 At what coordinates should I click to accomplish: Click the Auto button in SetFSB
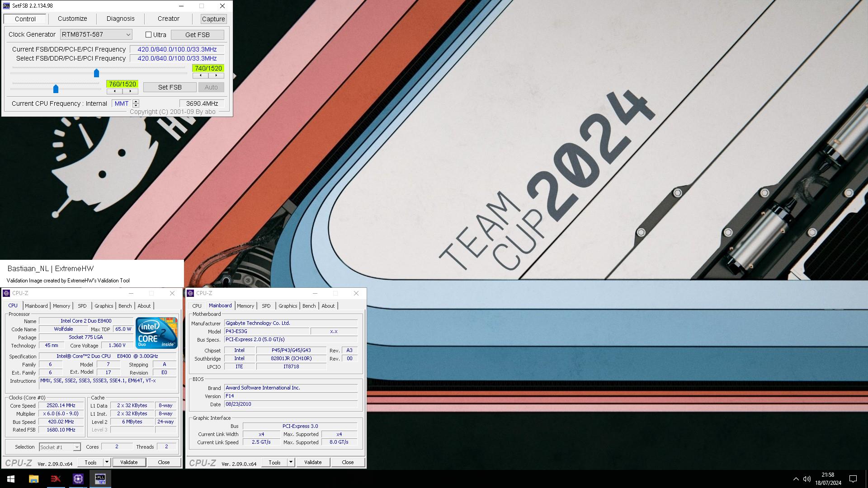pyautogui.click(x=211, y=87)
